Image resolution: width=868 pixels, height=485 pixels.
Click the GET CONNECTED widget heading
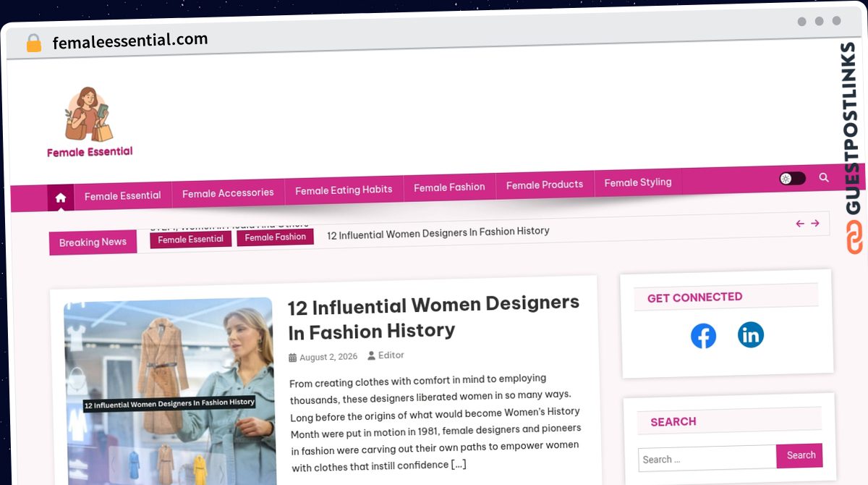coord(695,298)
